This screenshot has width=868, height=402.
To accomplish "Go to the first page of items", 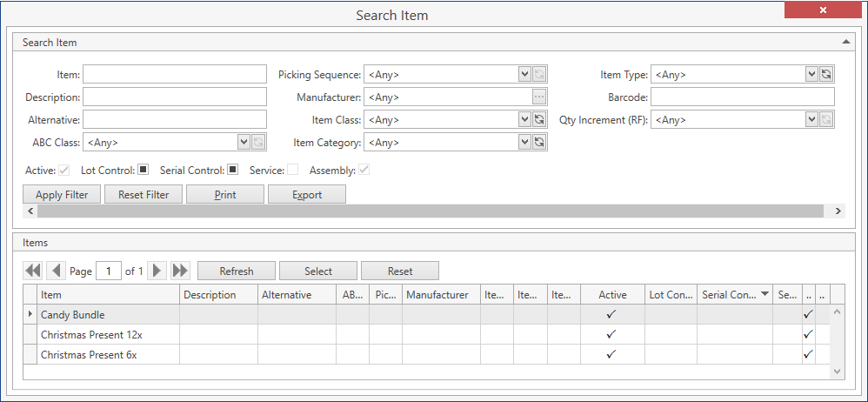I will (32, 271).
